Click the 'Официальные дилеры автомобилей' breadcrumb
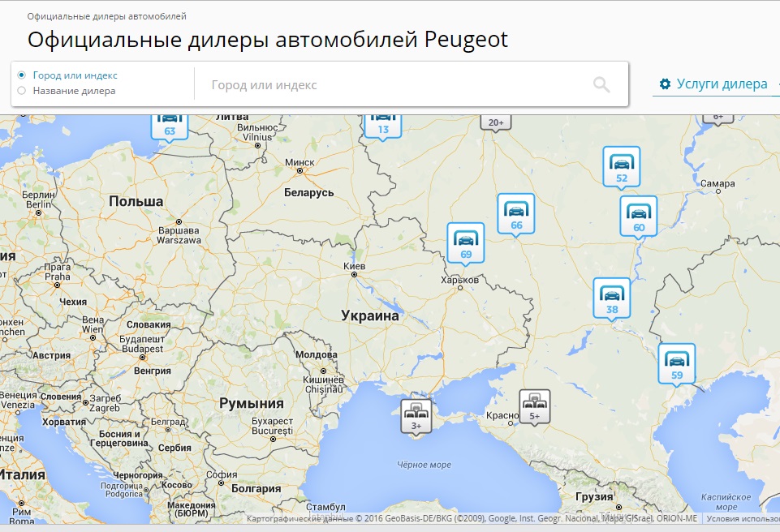The width and height of the screenshot is (780, 532). [x=106, y=16]
